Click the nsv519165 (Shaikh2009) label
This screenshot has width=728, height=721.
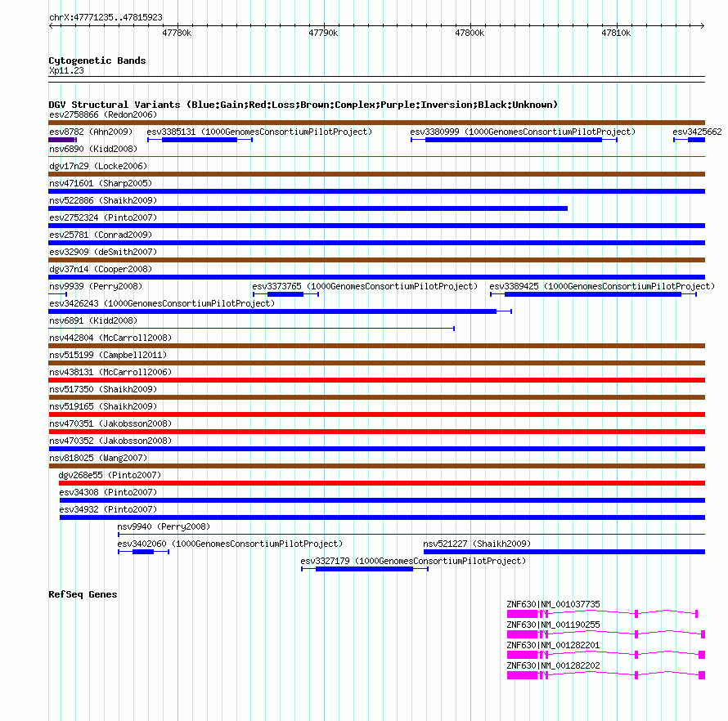[x=103, y=406]
